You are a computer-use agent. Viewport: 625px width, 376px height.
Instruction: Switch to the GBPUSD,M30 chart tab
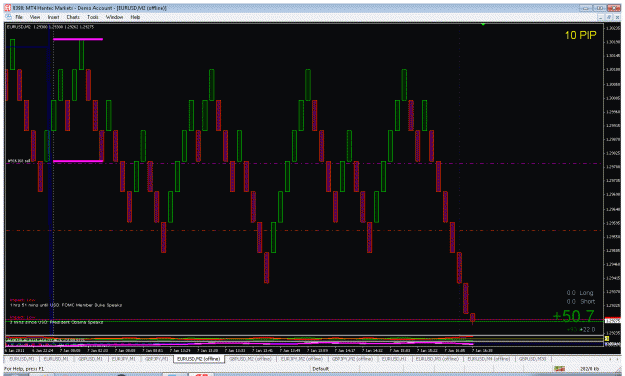pos(532,359)
